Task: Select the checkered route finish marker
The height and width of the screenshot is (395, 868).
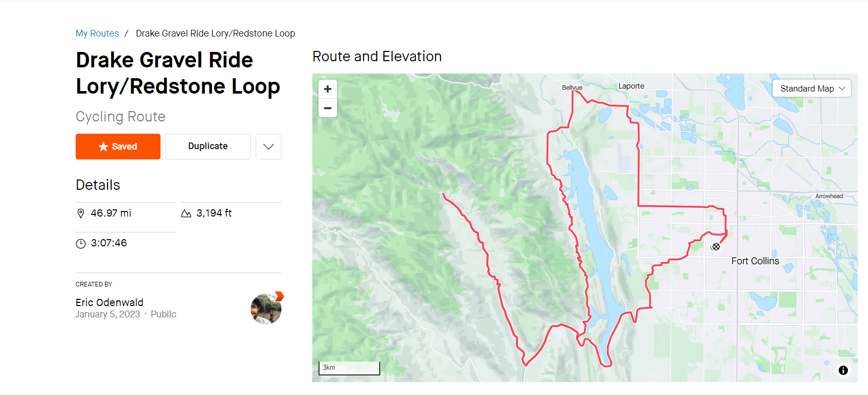Action: click(716, 246)
